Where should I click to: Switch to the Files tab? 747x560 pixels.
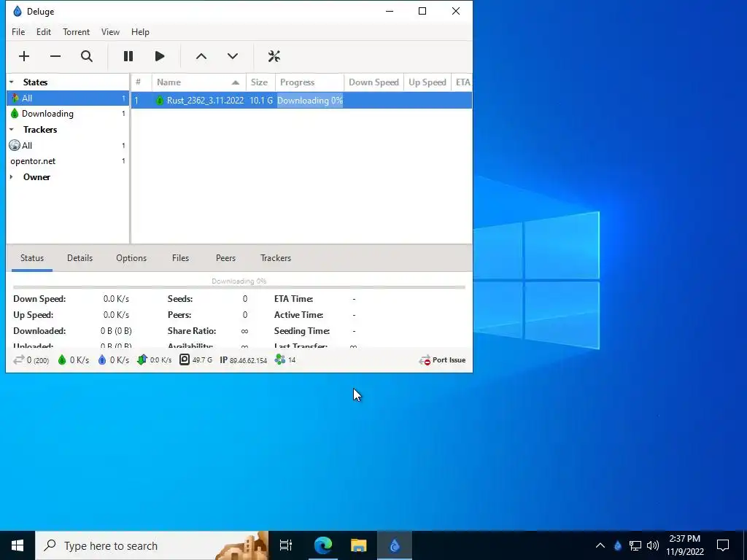point(180,258)
